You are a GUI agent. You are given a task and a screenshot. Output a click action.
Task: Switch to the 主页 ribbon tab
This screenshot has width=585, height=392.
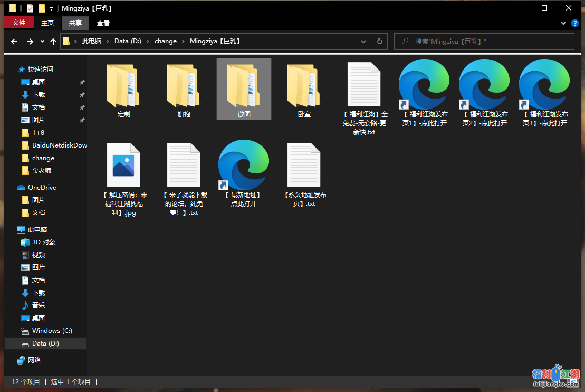coord(47,23)
